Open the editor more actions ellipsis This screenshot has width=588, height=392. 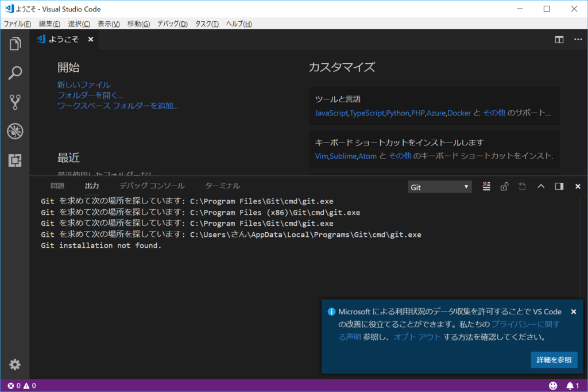[x=578, y=40]
